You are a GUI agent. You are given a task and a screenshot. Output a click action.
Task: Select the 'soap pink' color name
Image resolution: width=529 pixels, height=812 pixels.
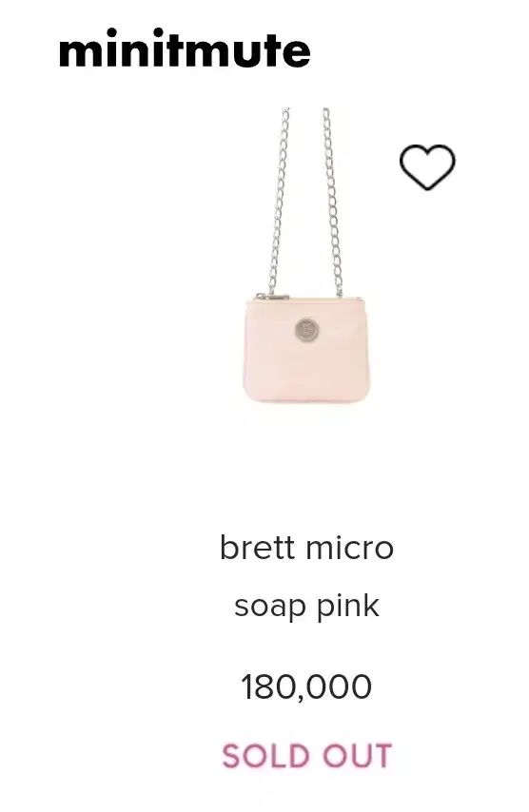coord(306,606)
